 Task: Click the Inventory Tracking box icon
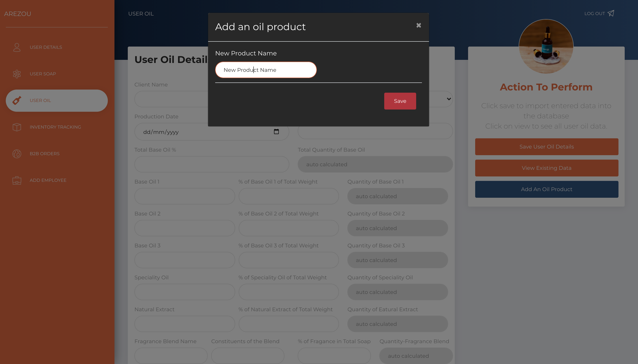(17, 127)
